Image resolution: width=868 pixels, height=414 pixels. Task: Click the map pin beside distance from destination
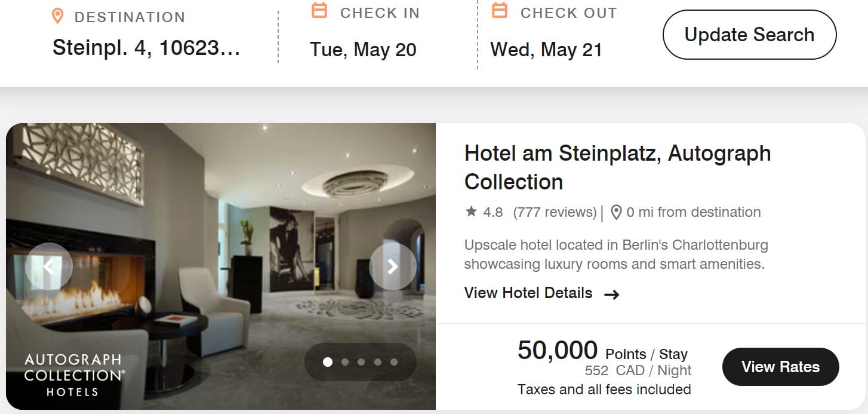click(x=615, y=211)
